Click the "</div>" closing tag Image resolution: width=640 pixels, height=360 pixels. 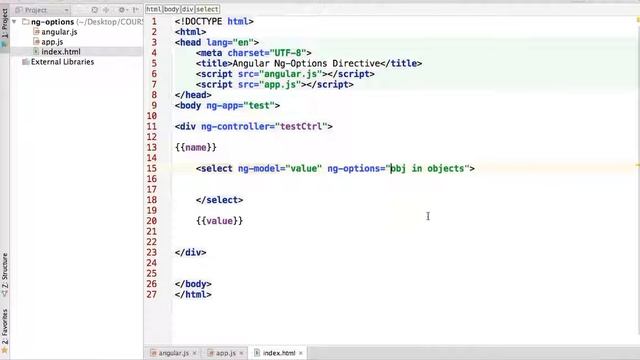[191, 252]
